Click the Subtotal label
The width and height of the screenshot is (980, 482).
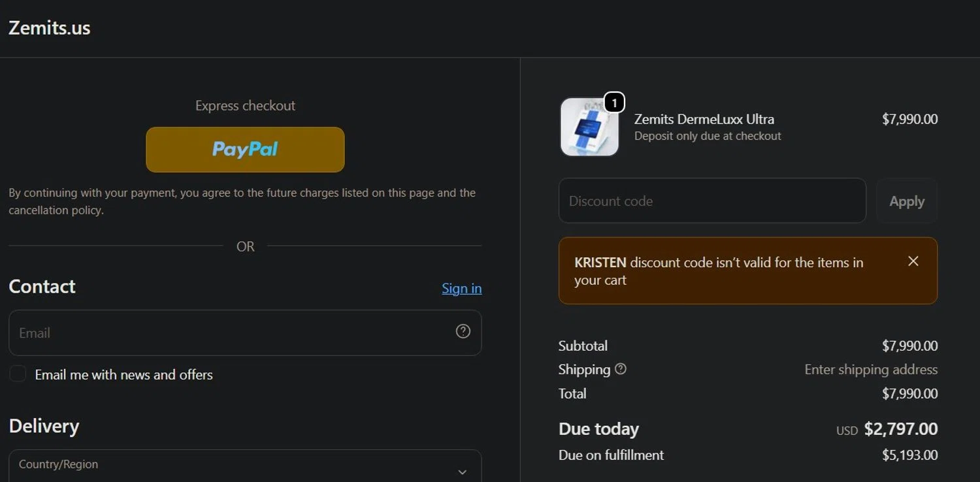[x=583, y=346]
